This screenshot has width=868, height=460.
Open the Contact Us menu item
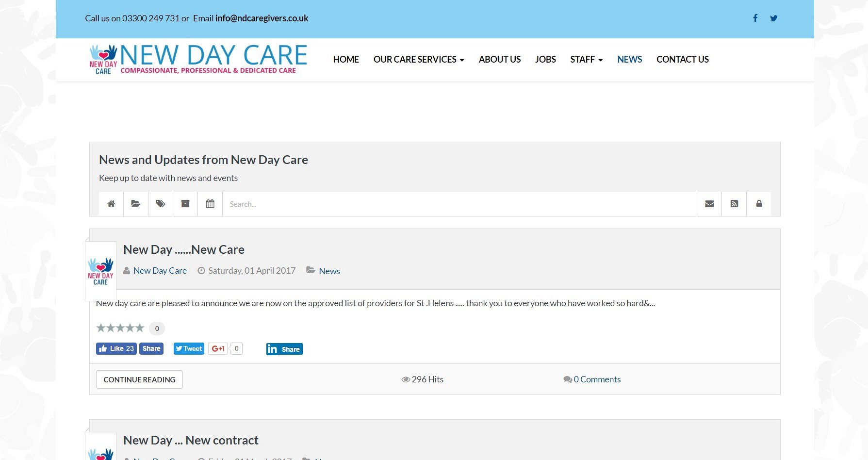coord(682,60)
